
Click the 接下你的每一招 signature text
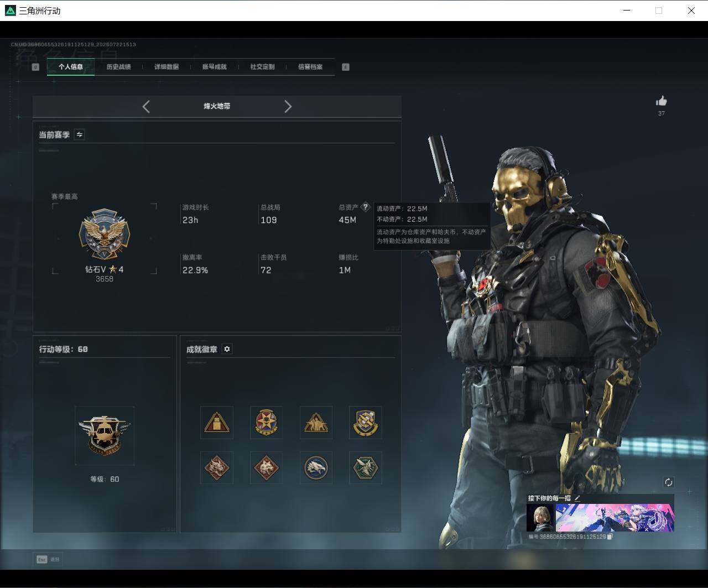tap(549, 498)
